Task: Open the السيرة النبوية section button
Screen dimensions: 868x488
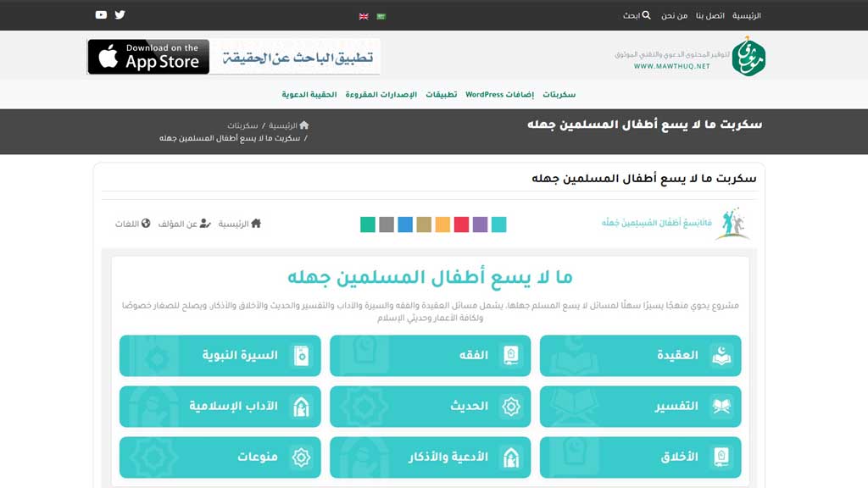Action: 219,356
